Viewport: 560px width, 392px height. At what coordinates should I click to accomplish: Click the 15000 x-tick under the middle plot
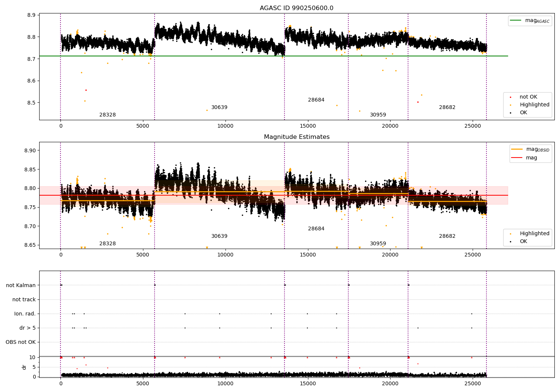click(x=308, y=255)
